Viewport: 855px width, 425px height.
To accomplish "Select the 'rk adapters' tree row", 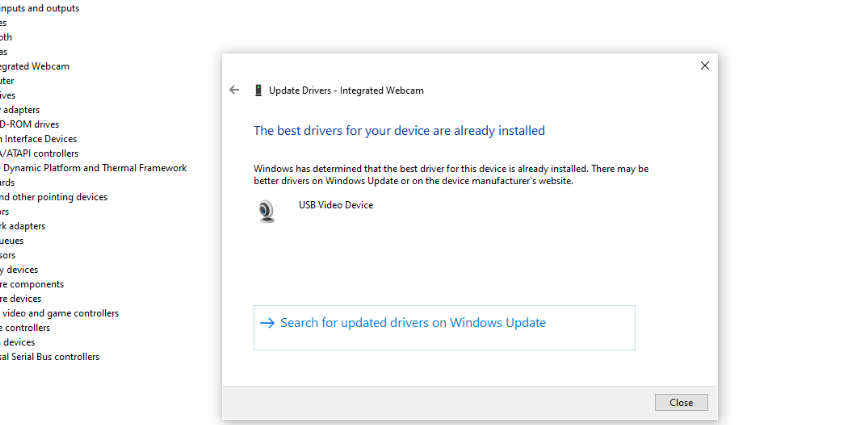I will (x=23, y=226).
